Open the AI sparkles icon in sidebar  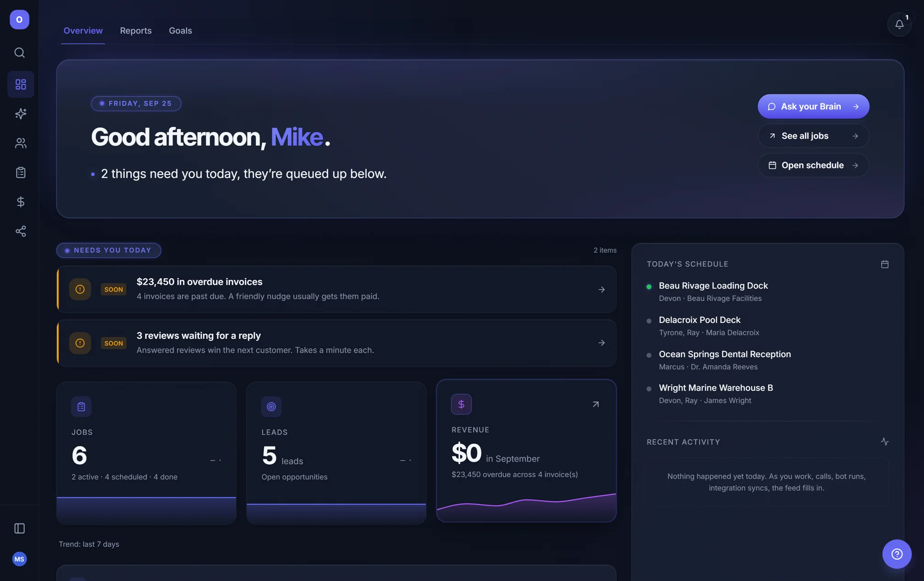click(x=21, y=114)
